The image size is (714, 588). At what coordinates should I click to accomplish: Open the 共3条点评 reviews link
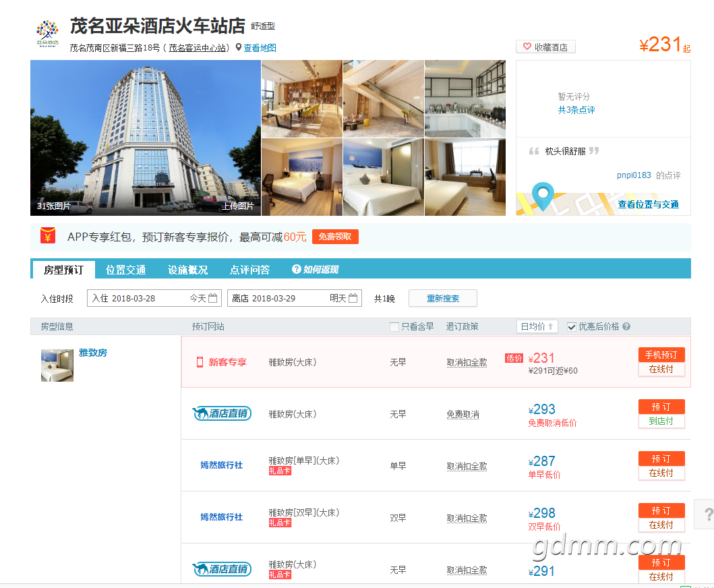pos(576,110)
